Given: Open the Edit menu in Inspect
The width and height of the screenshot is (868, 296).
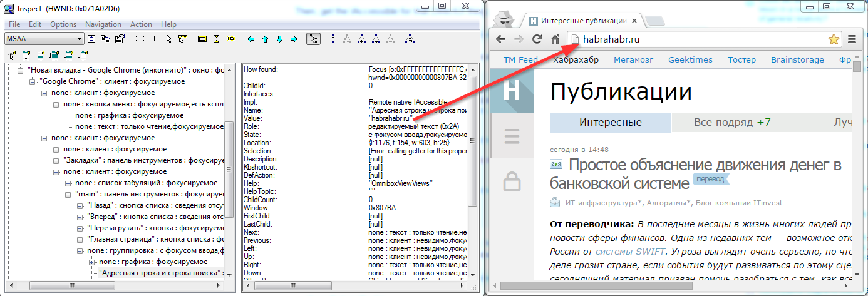Looking at the screenshot, I should click(x=35, y=24).
